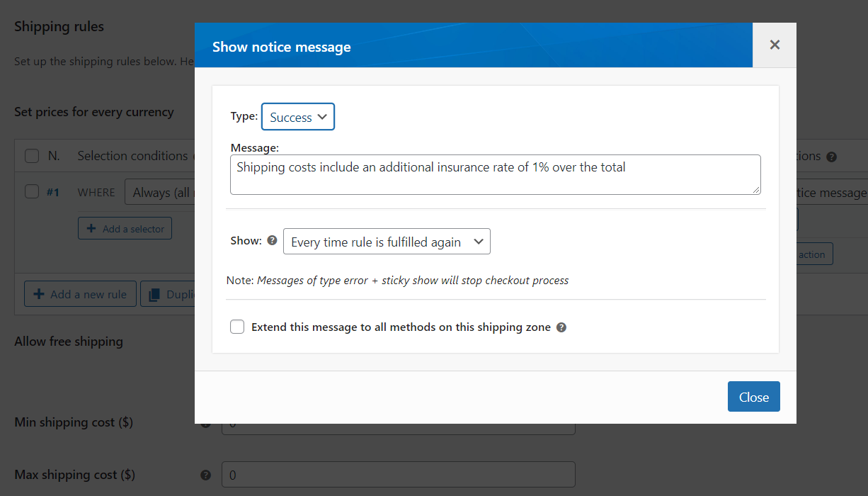Expand the 'Every time rule is fulfilled again' dropdown
Image resolution: width=868 pixels, height=496 pixels.
[x=387, y=242]
